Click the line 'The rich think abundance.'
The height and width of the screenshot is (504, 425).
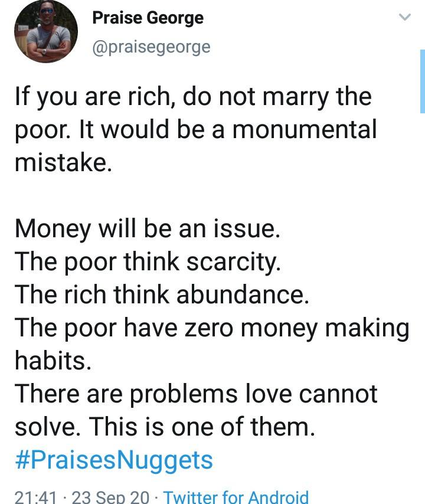click(x=162, y=294)
